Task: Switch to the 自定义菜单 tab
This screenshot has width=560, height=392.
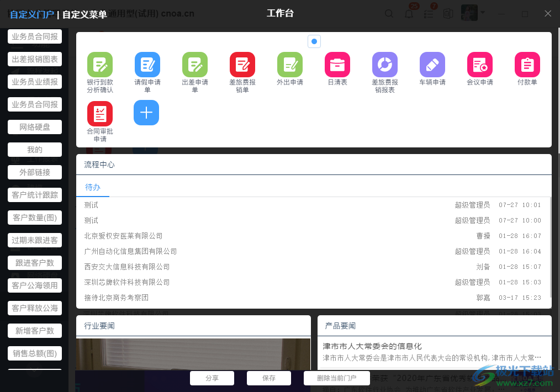Action: (84, 14)
